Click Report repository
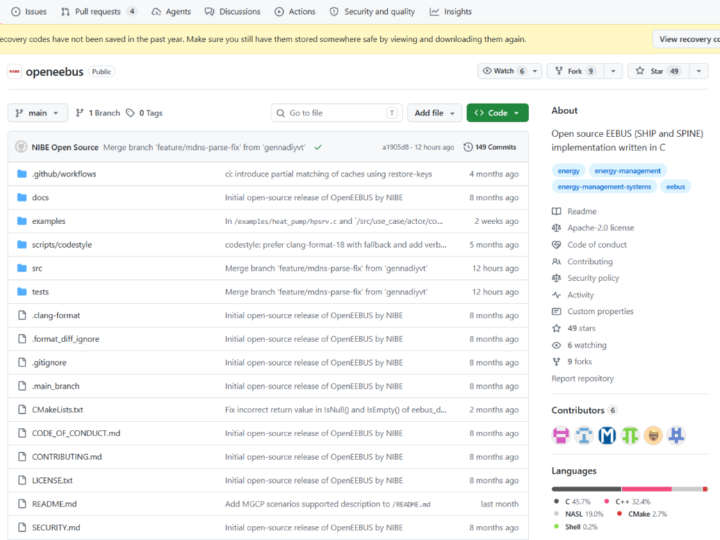 coord(582,378)
